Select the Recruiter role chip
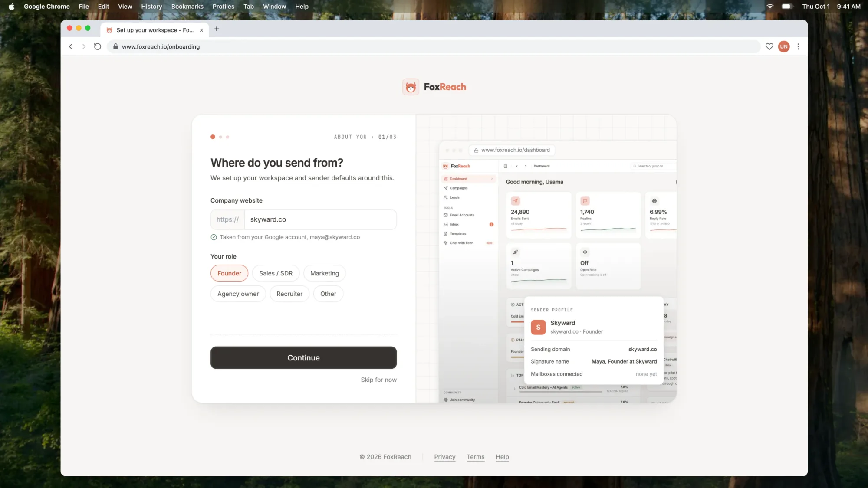 tap(289, 294)
